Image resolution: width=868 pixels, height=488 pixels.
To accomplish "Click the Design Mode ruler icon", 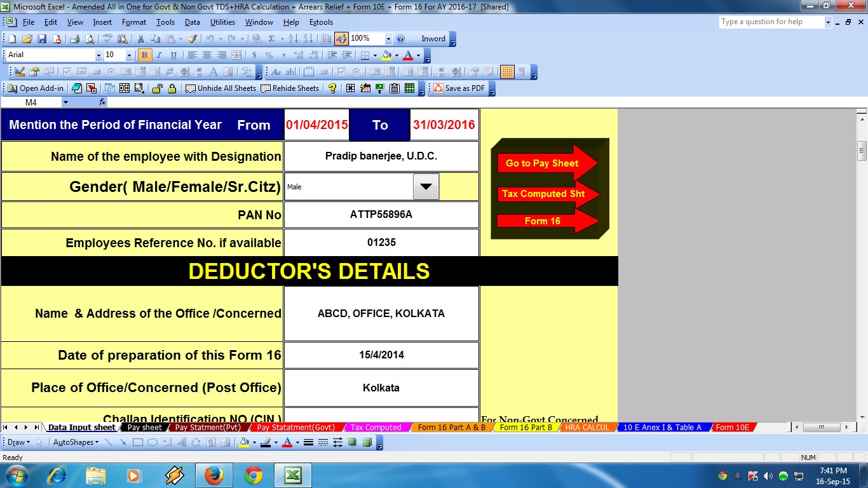I will tap(20, 72).
